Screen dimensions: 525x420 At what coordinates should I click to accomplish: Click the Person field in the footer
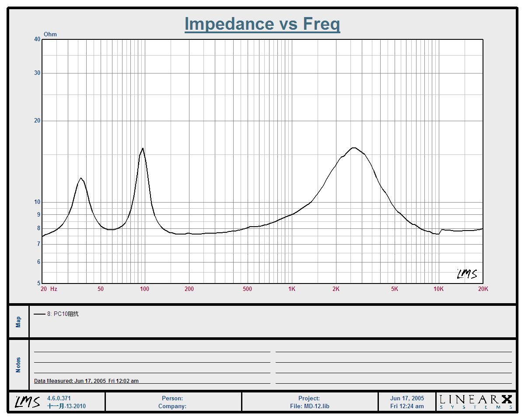pos(172,398)
